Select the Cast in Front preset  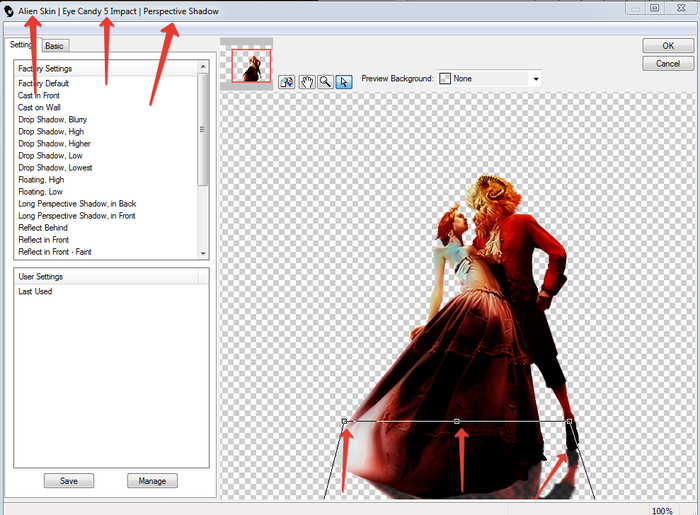tap(39, 96)
